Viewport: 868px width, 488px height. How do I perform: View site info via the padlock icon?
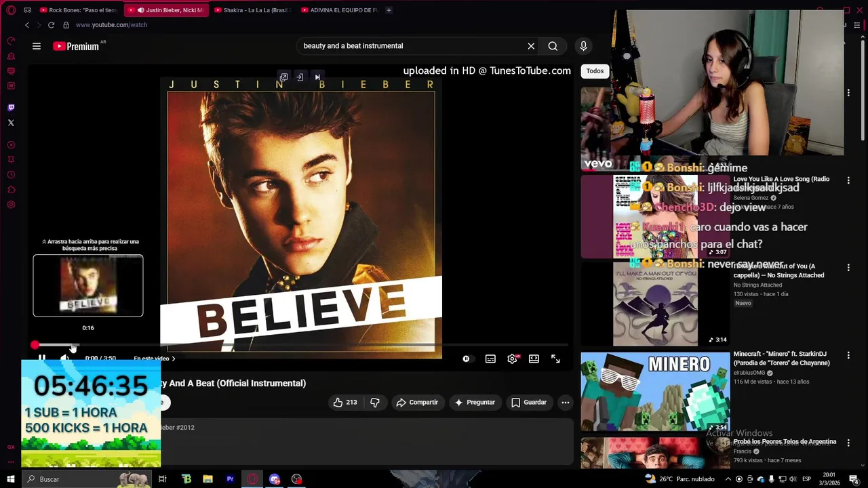(66, 25)
